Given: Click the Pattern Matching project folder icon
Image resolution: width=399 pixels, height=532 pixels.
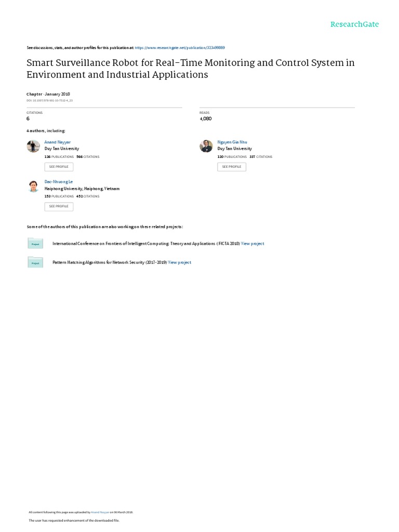Looking at the screenshot, I should click(35, 262).
